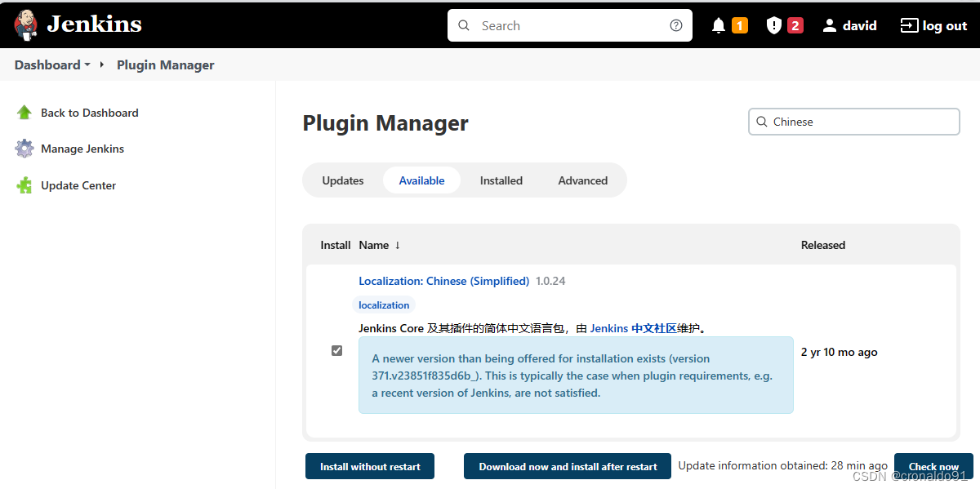Tick the Localization Chinese install checkbox
980x489 pixels.
point(336,350)
